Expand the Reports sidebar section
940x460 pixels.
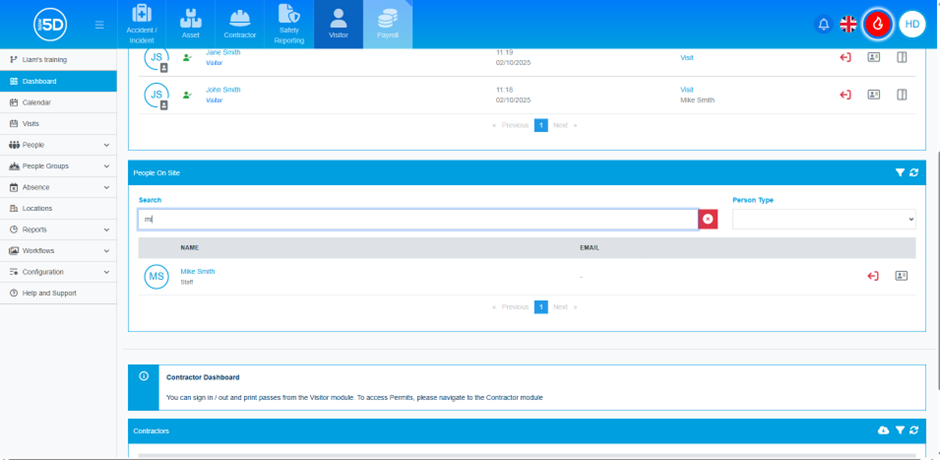[x=58, y=230]
